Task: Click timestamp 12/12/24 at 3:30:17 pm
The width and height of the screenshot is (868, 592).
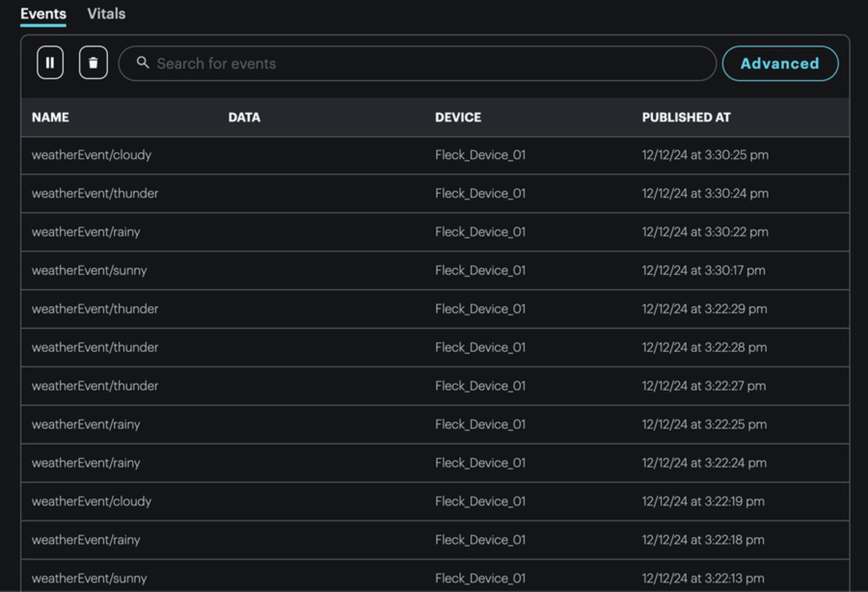Action: (703, 271)
